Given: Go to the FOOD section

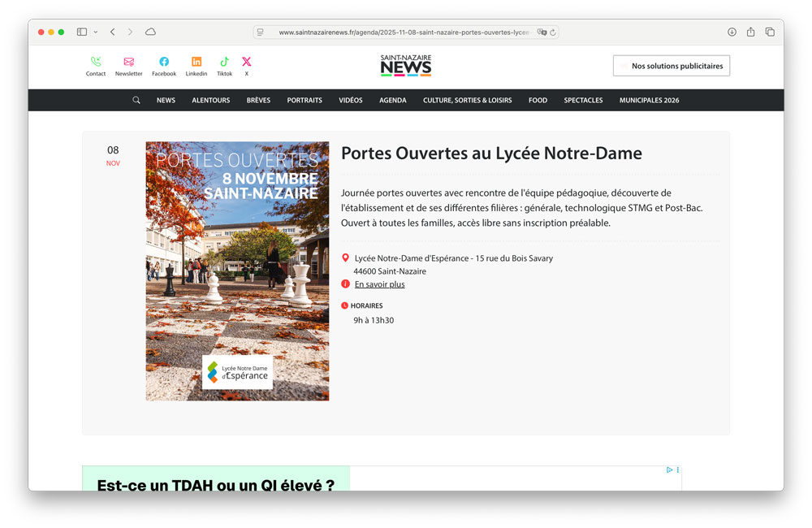Looking at the screenshot, I should 538,100.
